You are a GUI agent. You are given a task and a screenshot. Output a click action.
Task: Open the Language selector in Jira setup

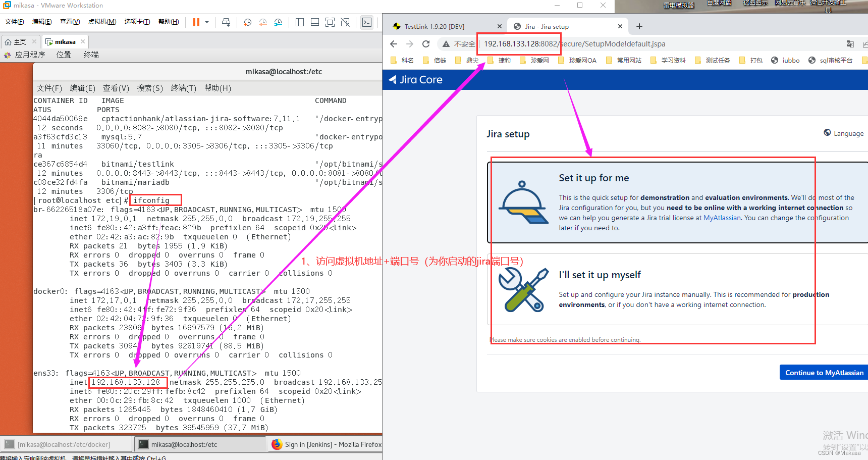pos(844,133)
